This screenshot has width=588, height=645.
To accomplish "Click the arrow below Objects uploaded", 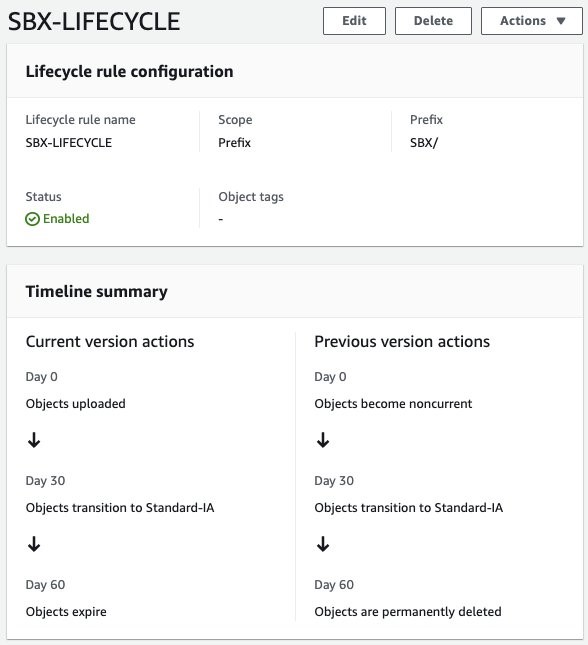I will pyautogui.click(x=34, y=440).
